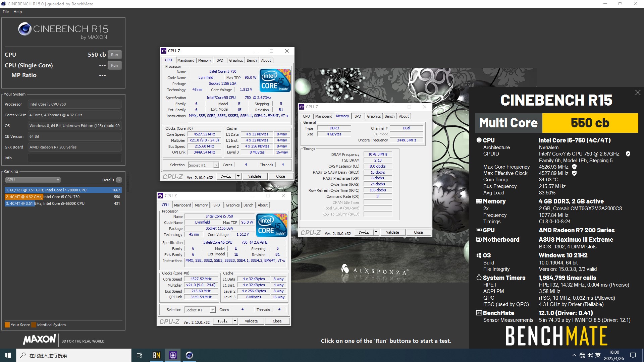
Task: Click the top CPU-Z window title icon
Action: pos(164,51)
